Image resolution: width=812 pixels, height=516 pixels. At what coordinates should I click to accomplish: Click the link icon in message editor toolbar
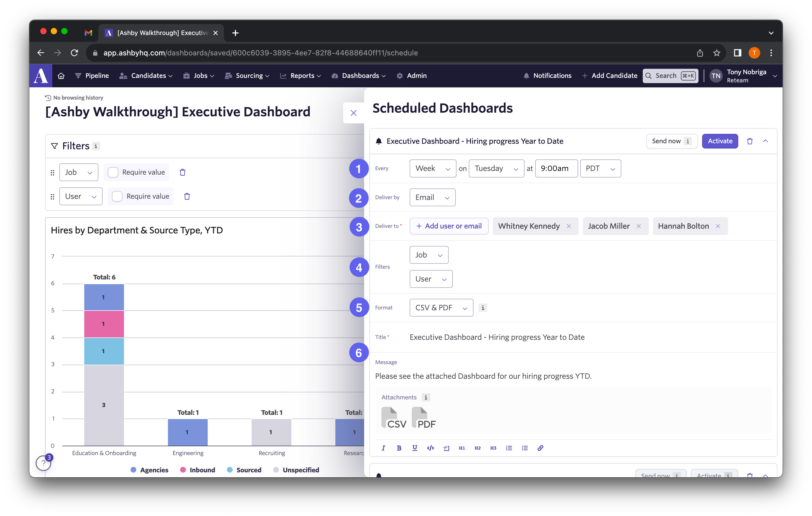[x=540, y=448]
